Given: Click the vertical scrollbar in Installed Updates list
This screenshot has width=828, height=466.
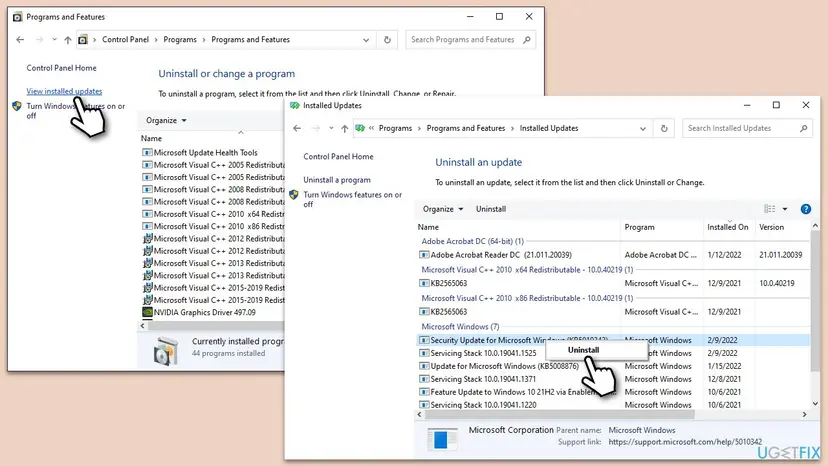Looking at the screenshot, I should coord(815,300).
